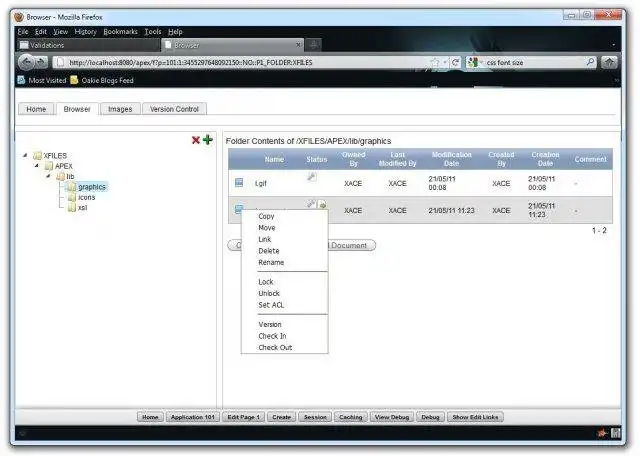Click the bookmark star in address bar
Image resolution: width=640 pixels, height=456 pixels.
click(435, 62)
